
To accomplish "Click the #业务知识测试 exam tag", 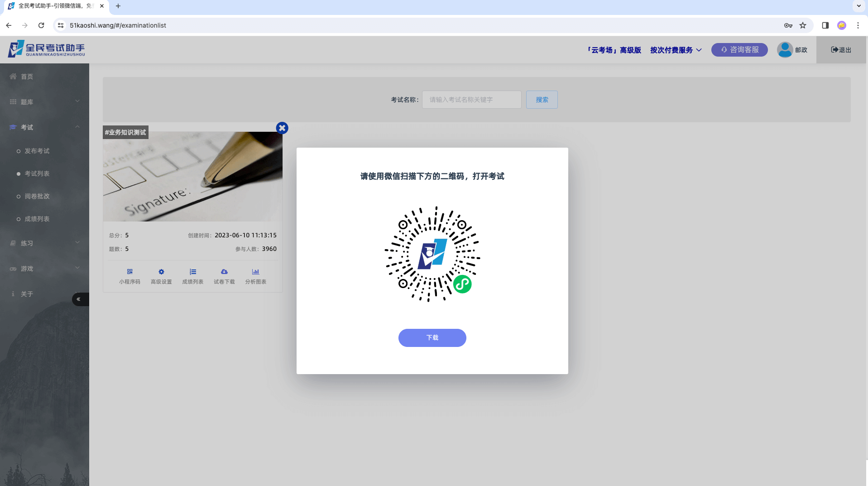I will pyautogui.click(x=125, y=132).
